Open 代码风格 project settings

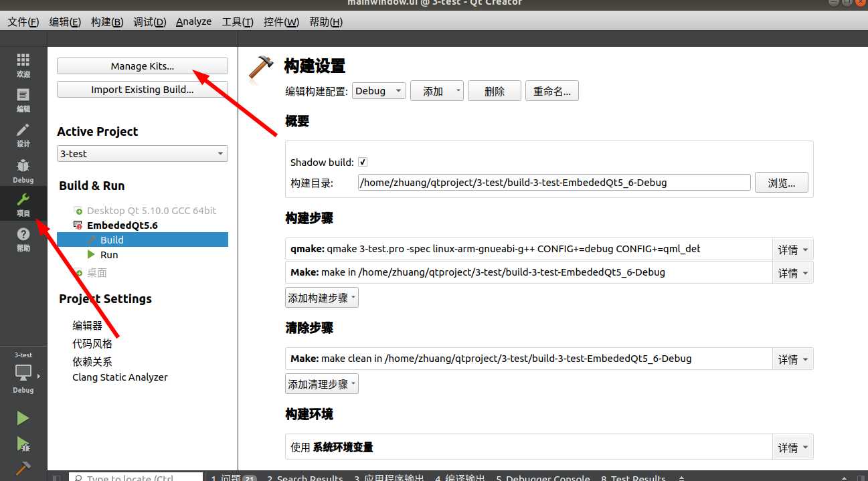92,344
